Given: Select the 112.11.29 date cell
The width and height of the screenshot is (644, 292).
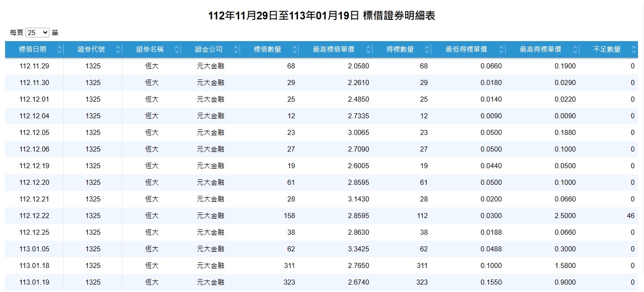Looking at the screenshot, I should pyautogui.click(x=34, y=66).
